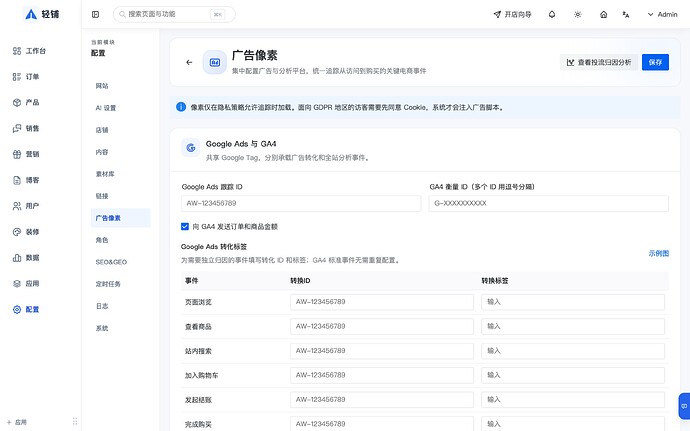Toggle the sidebar collapse icon

pos(95,15)
